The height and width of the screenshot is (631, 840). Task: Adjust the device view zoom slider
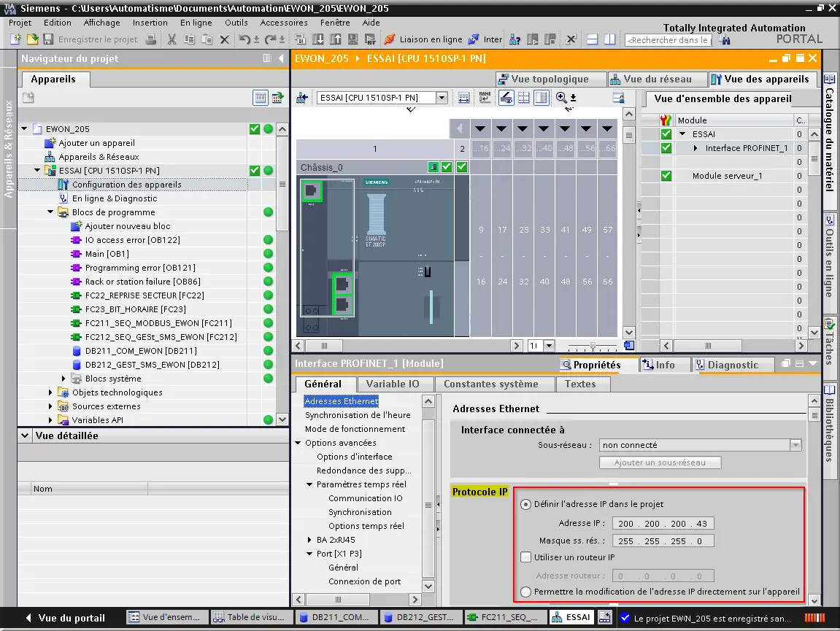coord(593,346)
